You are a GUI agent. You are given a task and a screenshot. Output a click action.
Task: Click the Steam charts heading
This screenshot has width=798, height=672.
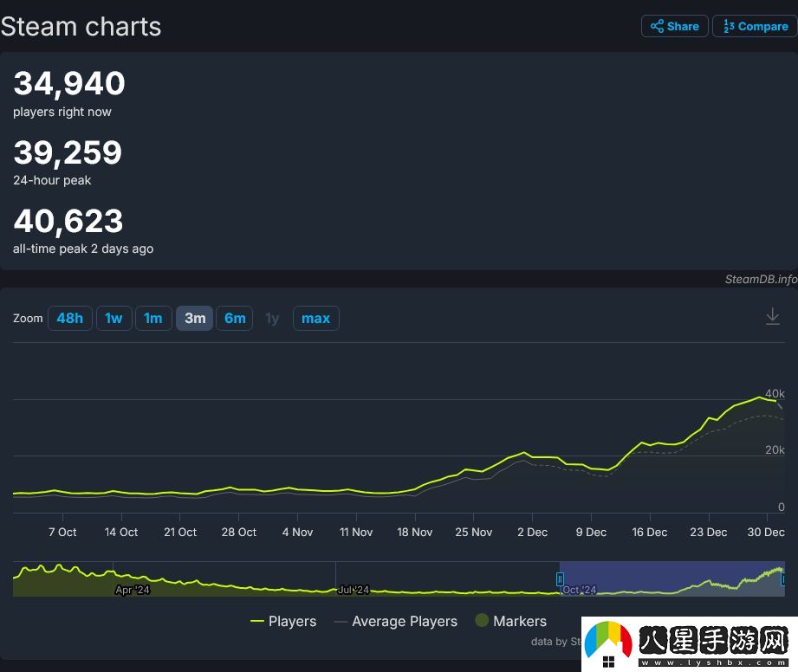point(81,27)
